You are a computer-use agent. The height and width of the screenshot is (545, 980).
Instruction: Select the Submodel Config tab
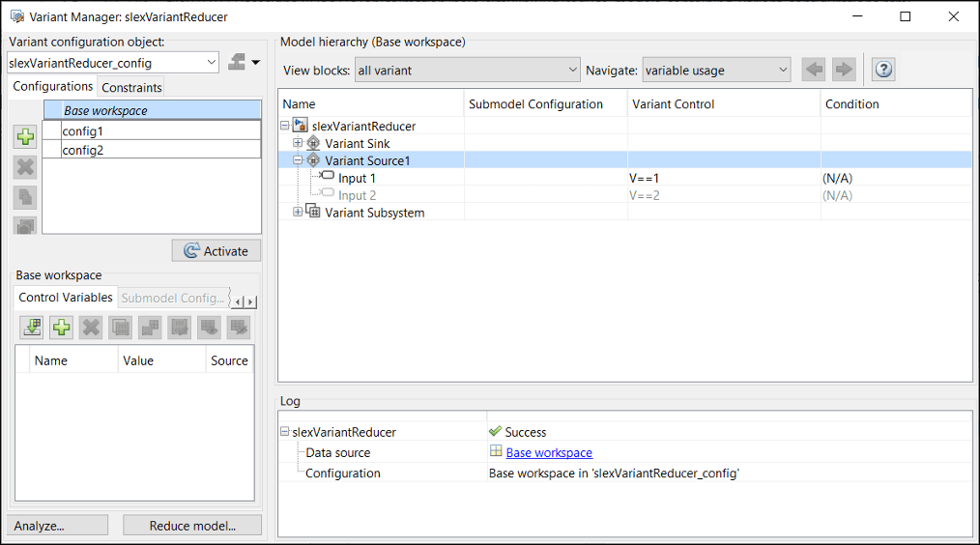(x=172, y=299)
